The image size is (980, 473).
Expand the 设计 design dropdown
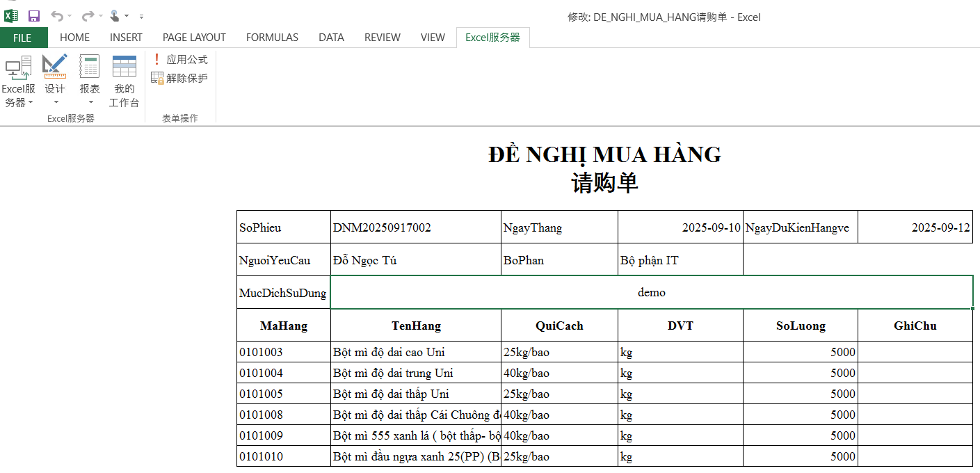tap(55, 82)
